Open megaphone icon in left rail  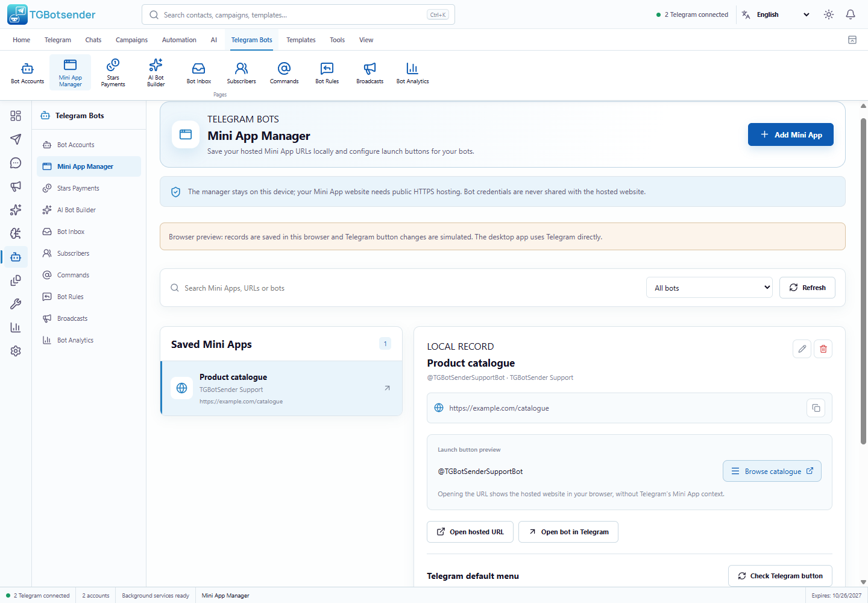click(x=16, y=186)
